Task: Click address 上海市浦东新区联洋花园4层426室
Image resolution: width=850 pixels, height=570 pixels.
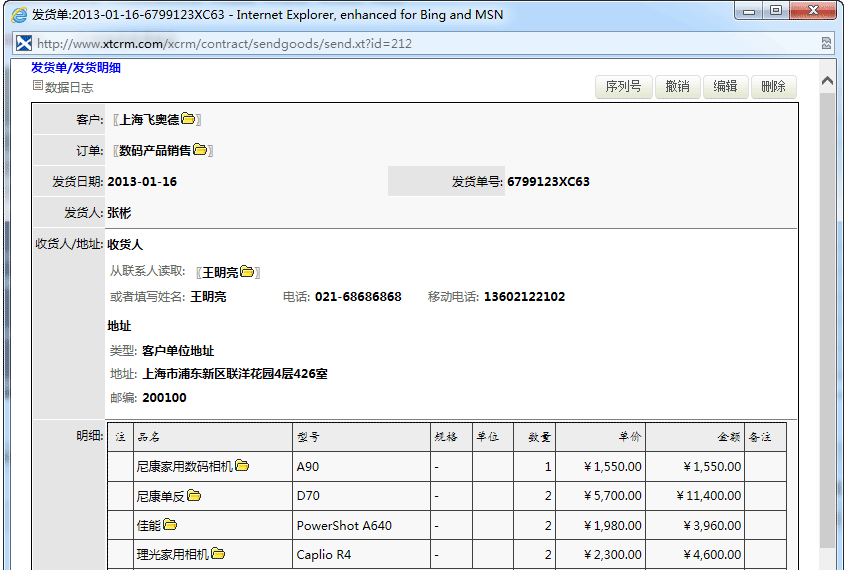Action: coord(235,374)
